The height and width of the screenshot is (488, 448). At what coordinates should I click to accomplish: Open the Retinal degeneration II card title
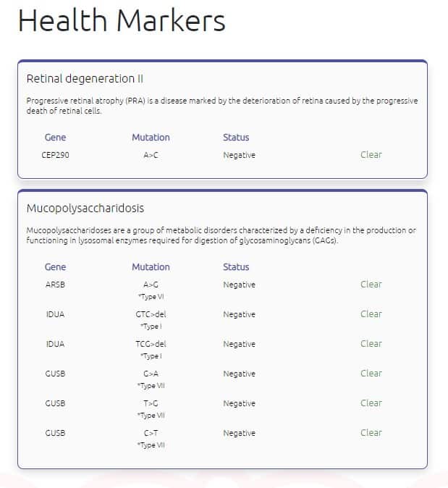coord(85,79)
